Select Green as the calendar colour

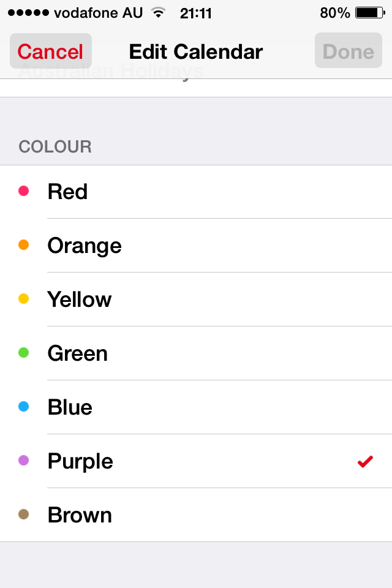point(184,353)
